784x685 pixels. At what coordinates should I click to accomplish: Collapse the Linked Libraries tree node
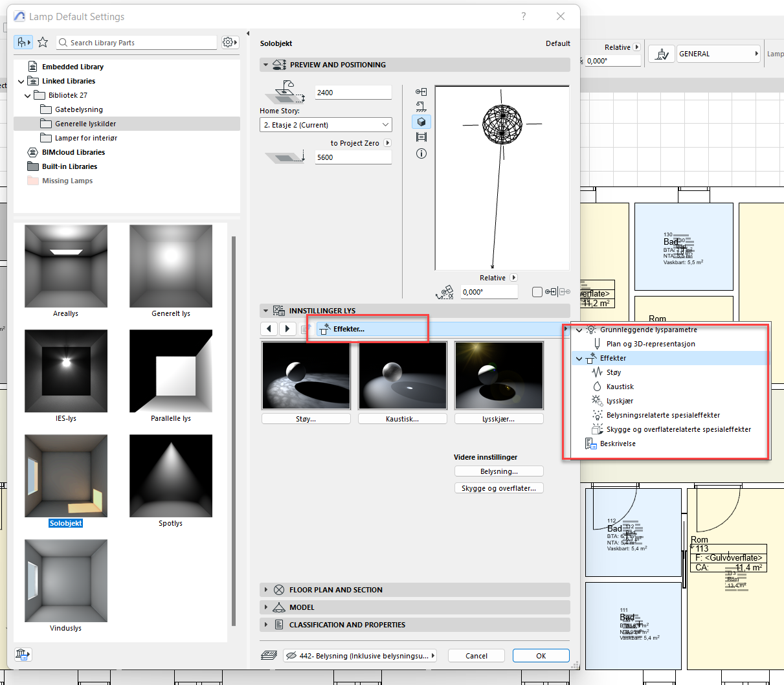click(x=21, y=81)
